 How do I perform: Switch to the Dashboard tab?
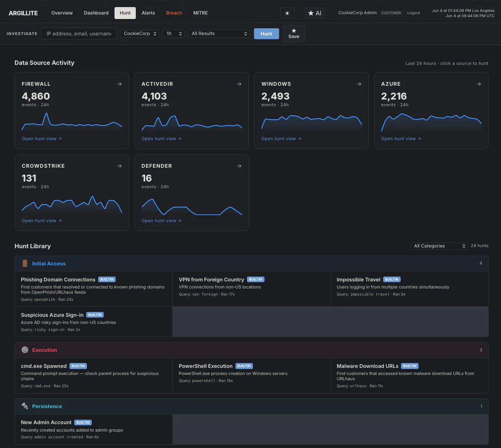point(96,13)
